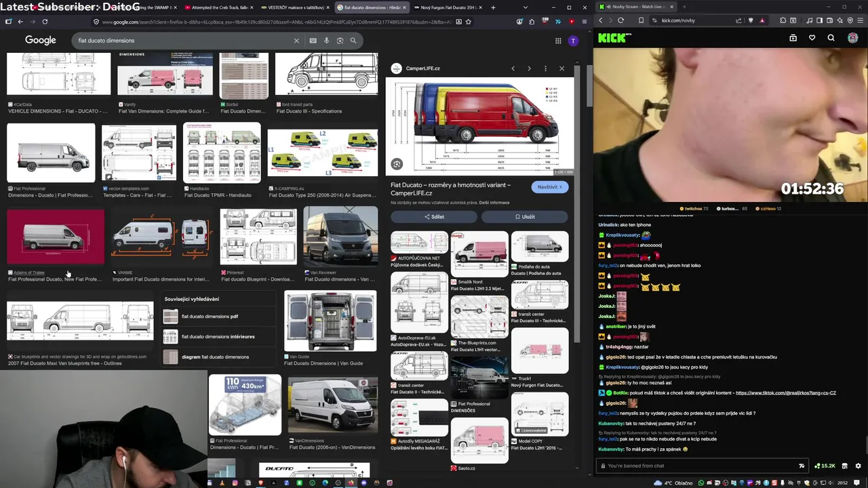The width and height of the screenshot is (868, 488).
Task: Open the Kick browse/clips icon
Action: tap(793, 38)
